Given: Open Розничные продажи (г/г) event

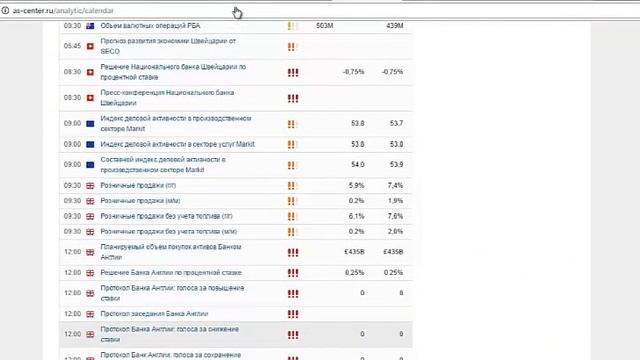Looking at the screenshot, I should (x=138, y=185).
